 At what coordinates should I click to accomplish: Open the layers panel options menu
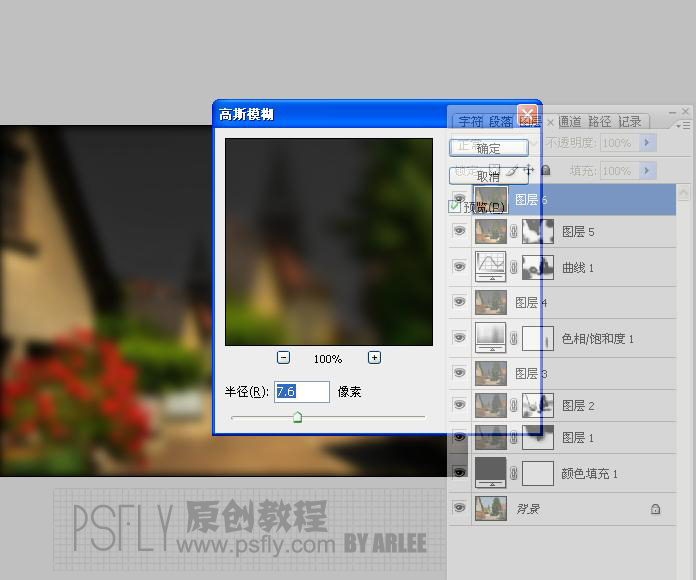[x=684, y=126]
